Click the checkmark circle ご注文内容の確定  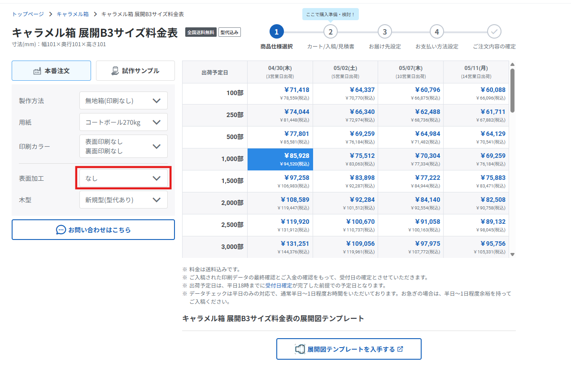(x=494, y=32)
